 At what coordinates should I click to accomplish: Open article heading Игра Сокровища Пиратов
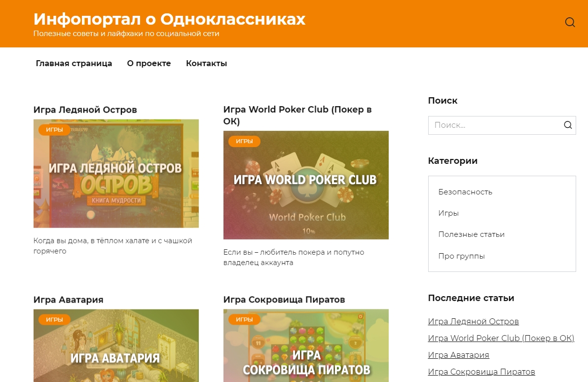tap(284, 300)
